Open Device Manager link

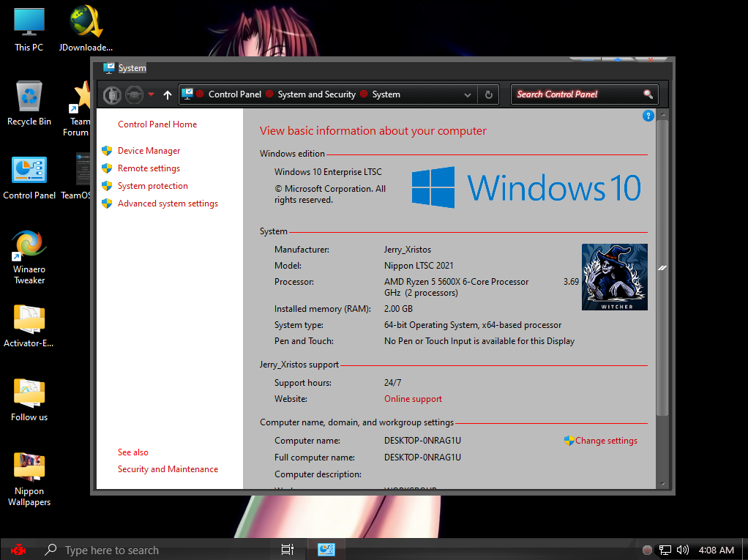[149, 151]
